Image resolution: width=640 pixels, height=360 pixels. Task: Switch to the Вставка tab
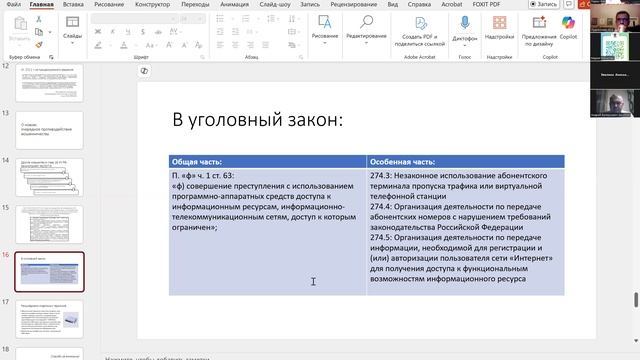(x=73, y=4)
